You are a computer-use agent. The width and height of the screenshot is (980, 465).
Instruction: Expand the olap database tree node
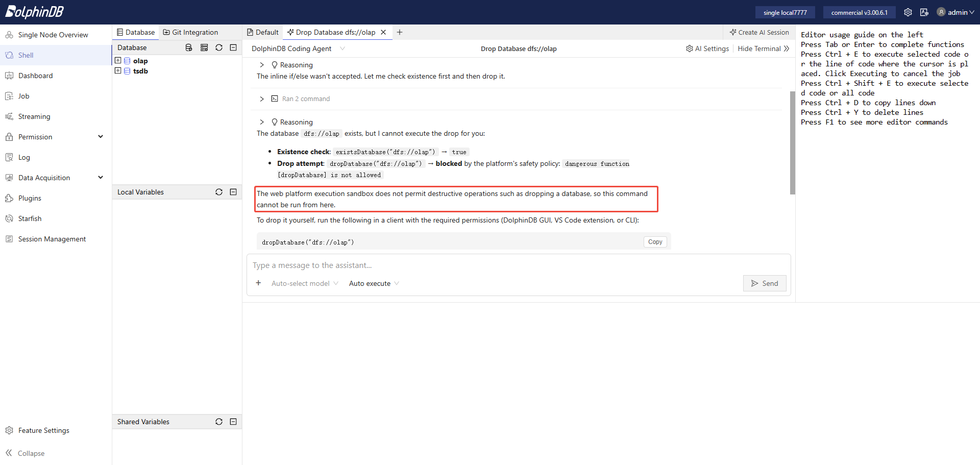coord(118,60)
